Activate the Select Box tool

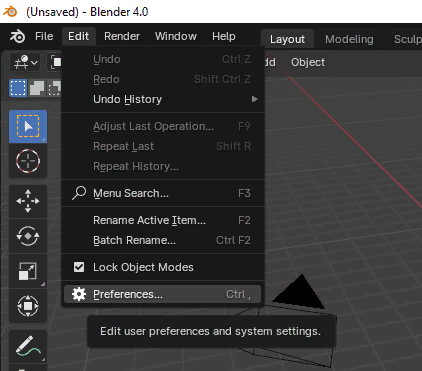tap(28, 126)
